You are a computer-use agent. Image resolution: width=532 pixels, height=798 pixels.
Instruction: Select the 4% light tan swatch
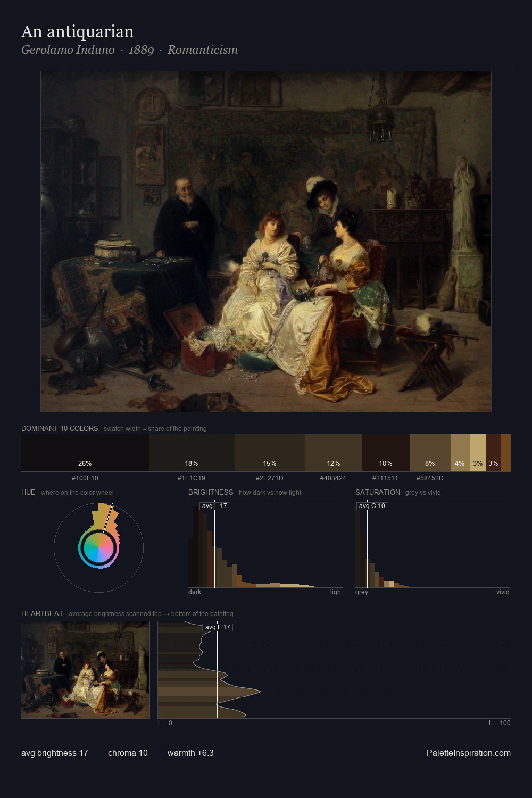[460, 453]
